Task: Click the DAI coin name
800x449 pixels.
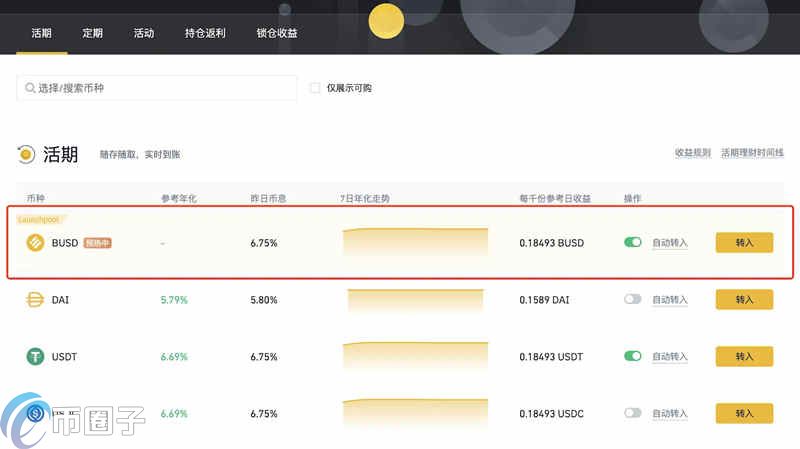Action: (x=60, y=300)
